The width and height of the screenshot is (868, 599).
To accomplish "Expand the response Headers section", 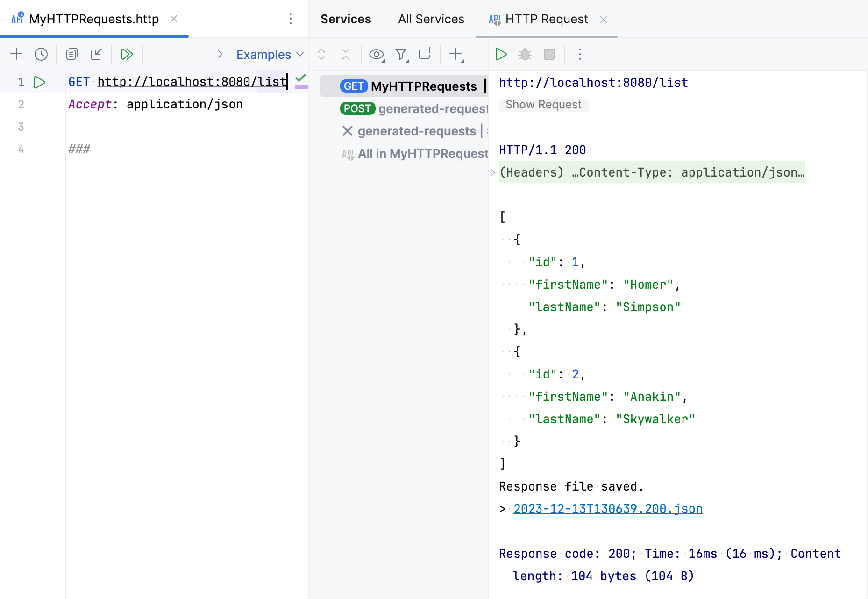I will (493, 172).
